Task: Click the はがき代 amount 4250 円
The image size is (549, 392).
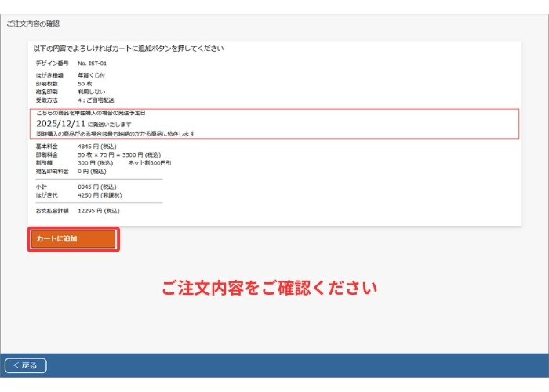Action: tap(100, 194)
